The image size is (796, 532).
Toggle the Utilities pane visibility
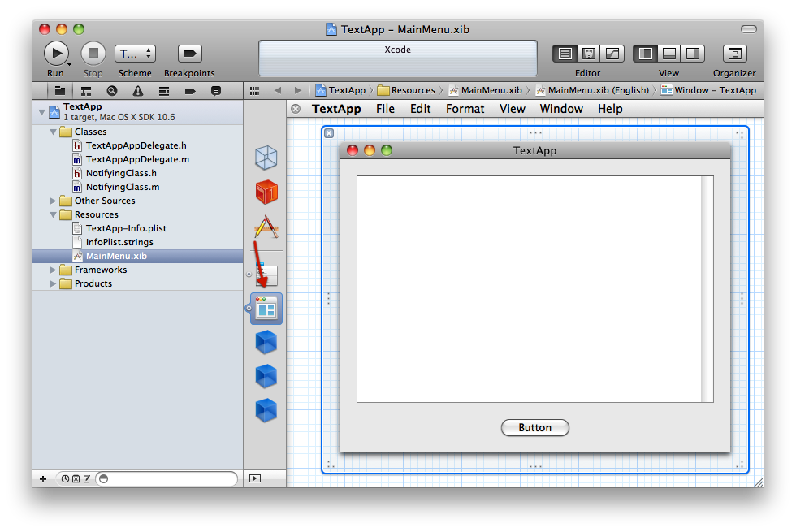pos(692,54)
